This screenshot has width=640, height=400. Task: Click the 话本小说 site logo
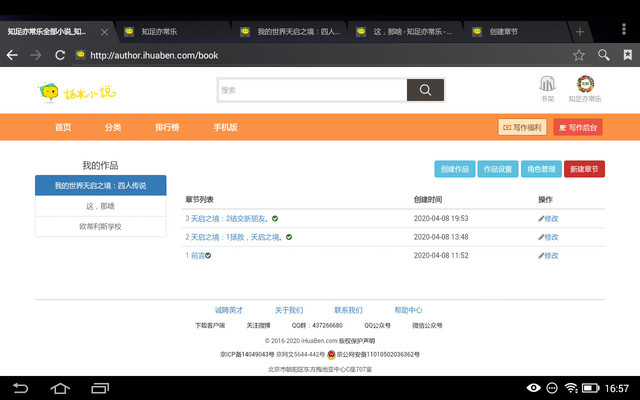pyautogui.click(x=76, y=93)
